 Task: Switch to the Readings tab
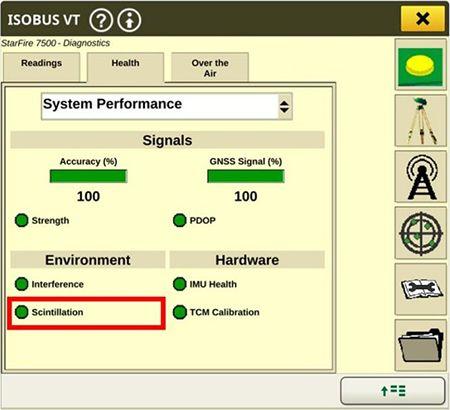pyautogui.click(x=42, y=67)
